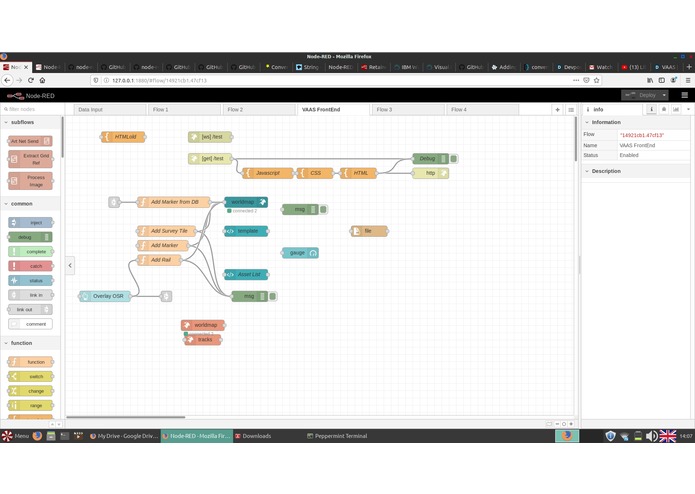Pick the Art Net Send subflow in the palette
Viewport: 695px width, 494px height.
[30, 141]
